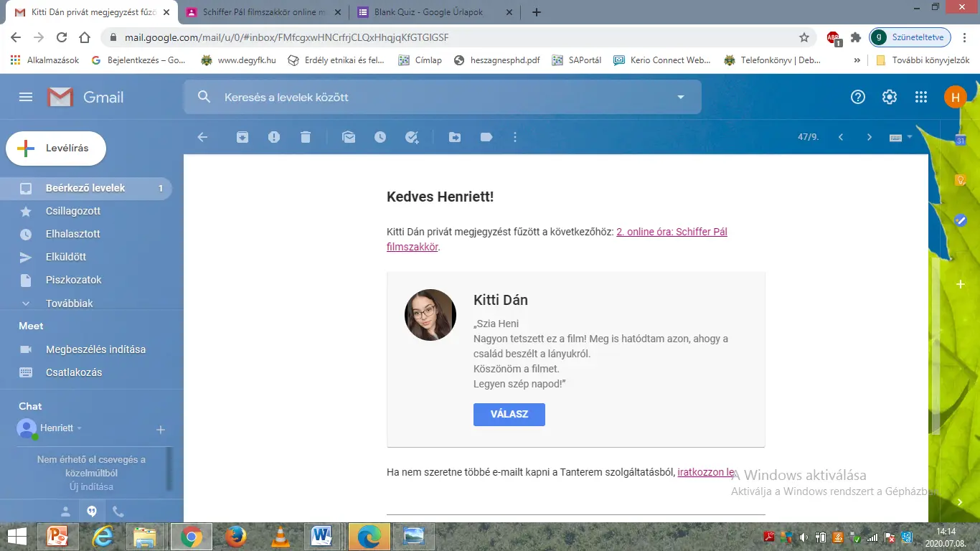
Task: Click the Levélírás compose button
Action: (x=56, y=149)
